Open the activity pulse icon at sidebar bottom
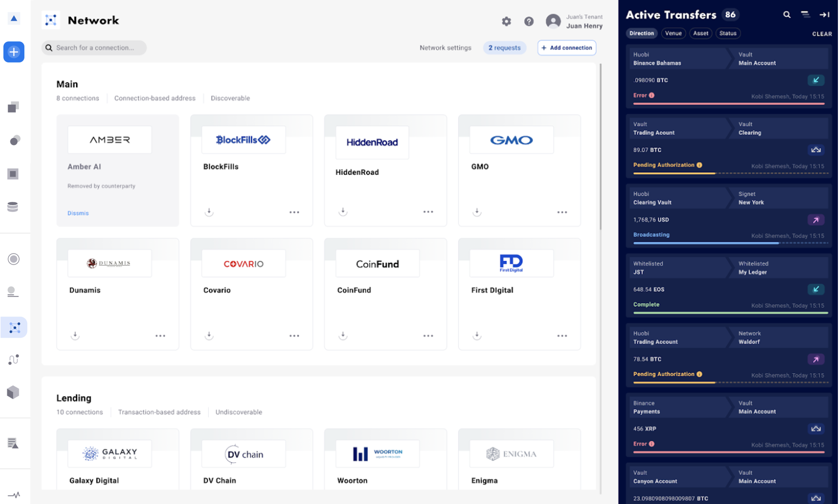This screenshot has width=839, height=504. pos(14,495)
